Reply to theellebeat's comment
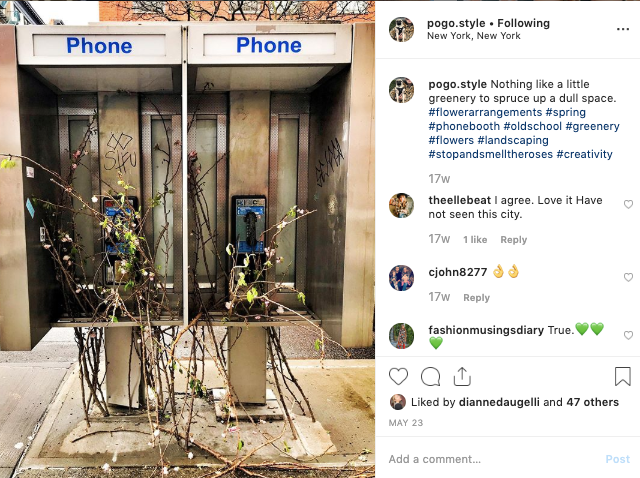Screen dimensions: 640x478 click(513, 240)
